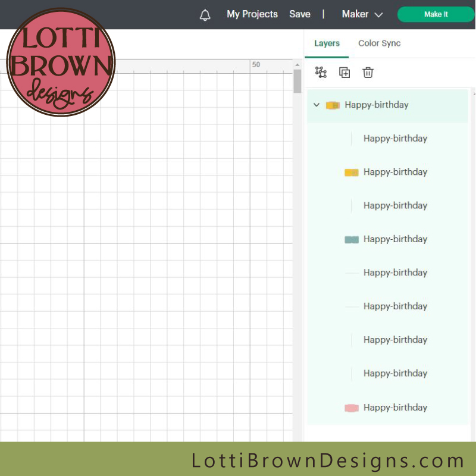Screen dimensions: 476x476
Task: Click the canvas vertical scrollbar thumb
Action: 297,81
